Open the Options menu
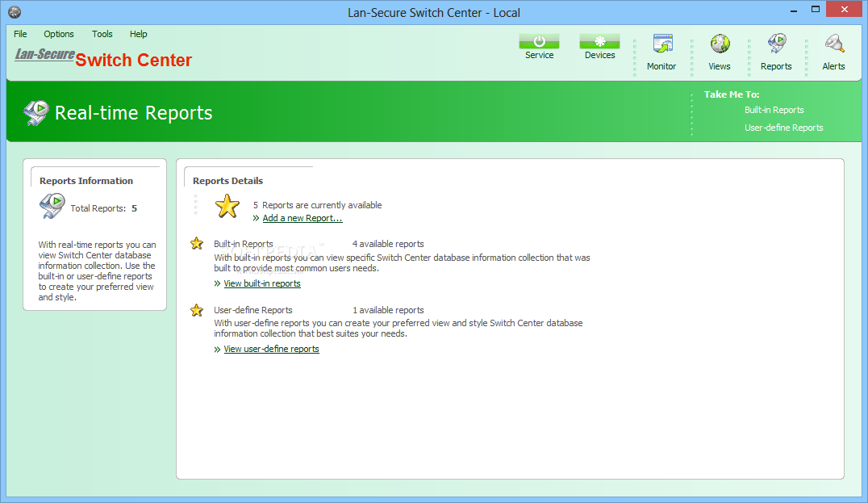The image size is (868, 503). tap(59, 34)
